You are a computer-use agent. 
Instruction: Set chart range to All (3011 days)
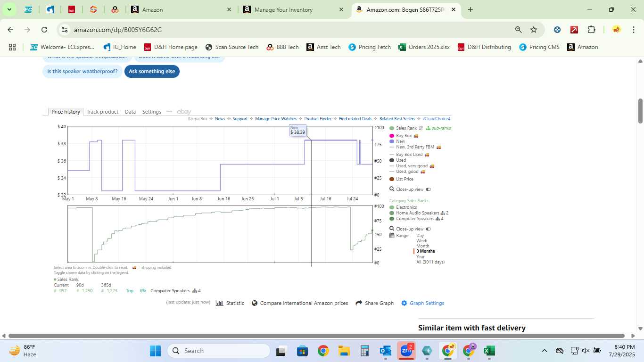[430, 262]
